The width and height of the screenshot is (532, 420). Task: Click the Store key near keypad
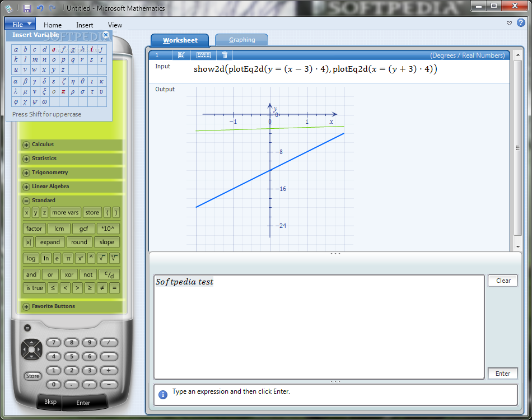32,376
